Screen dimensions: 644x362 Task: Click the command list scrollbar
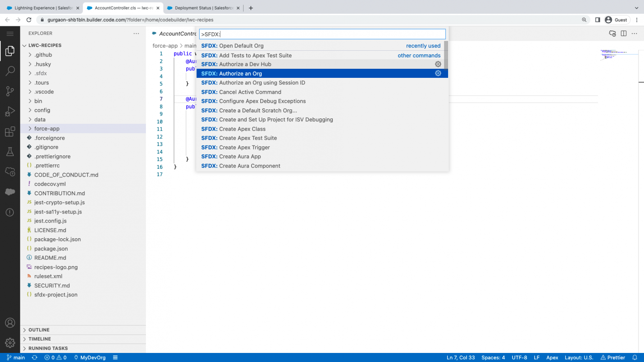tap(446, 55)
